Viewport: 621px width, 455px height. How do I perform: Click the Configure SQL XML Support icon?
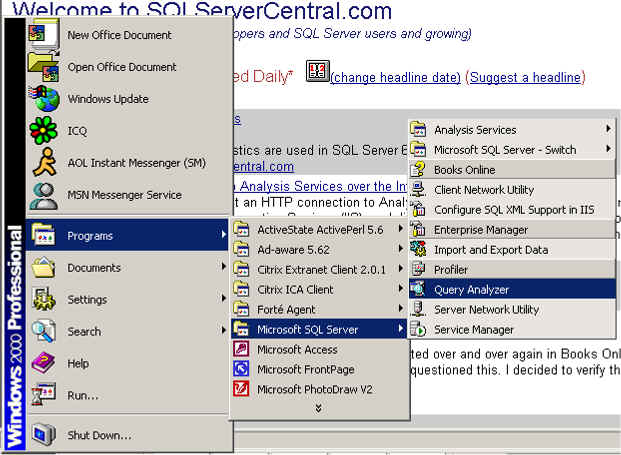[418, 209]
